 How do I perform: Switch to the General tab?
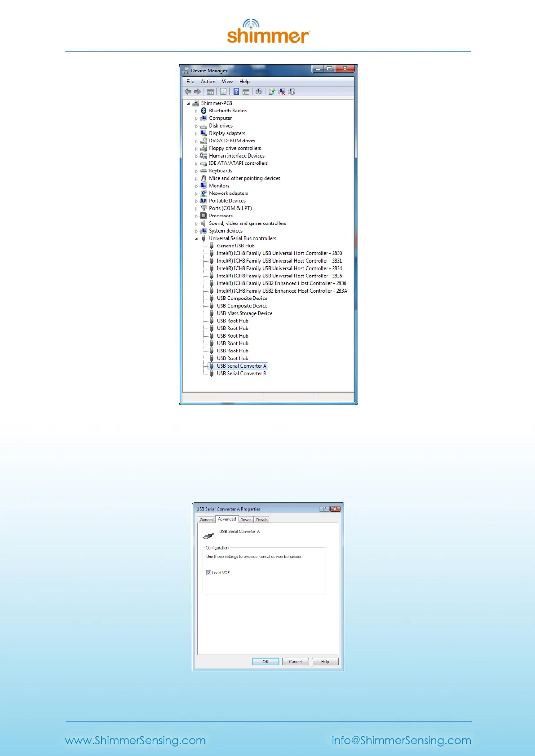pyautogui.click(x=207, y=519)
